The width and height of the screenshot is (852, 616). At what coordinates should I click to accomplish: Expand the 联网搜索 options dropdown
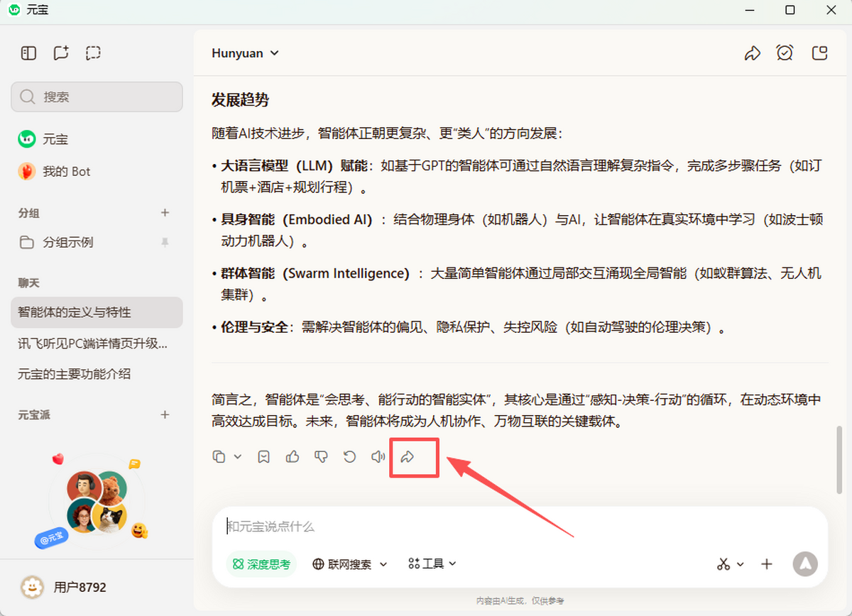pos(383,564)
